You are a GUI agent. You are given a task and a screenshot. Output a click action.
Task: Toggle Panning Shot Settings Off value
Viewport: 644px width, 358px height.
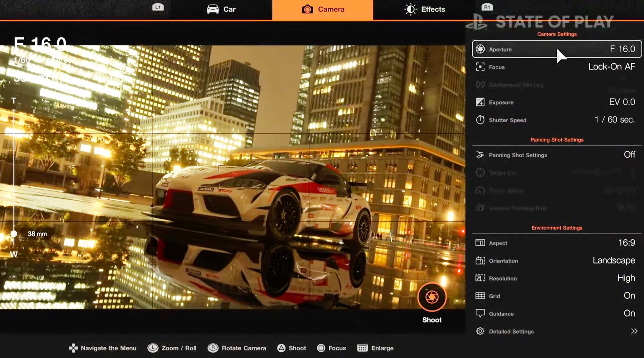[630, 154]
